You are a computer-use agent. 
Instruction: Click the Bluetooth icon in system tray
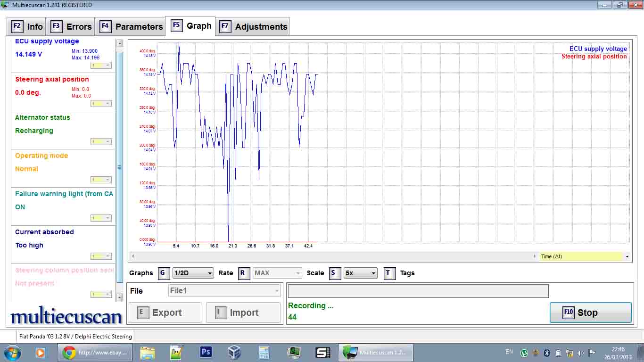547,353
